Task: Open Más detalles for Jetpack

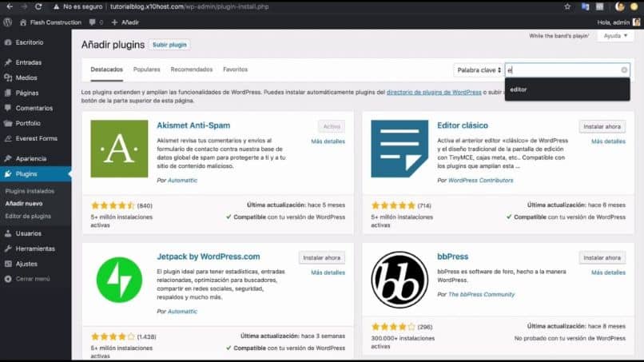Action: [x=328, y=272]
